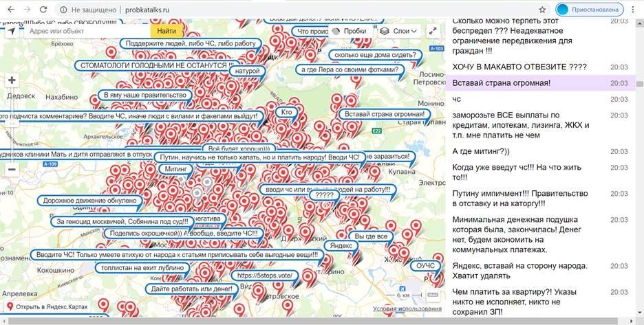
Task: Click 'топлистан на ехит лублино' balloon
Action: [142, 268]
